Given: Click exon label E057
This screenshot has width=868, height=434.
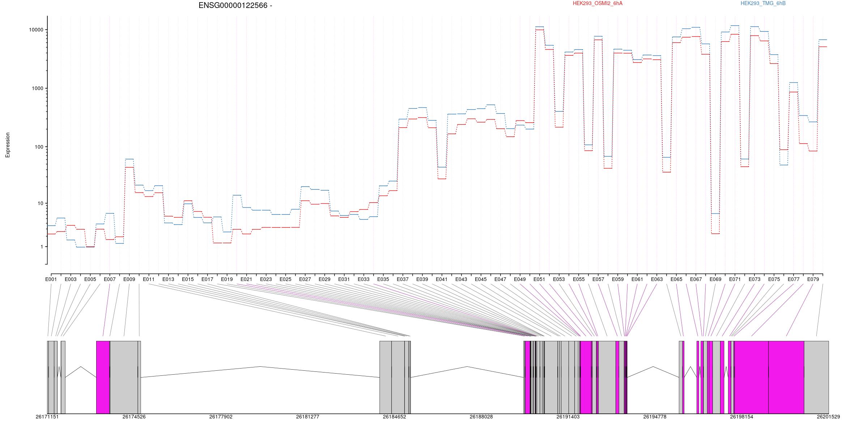Looking at the screenshot, I should [598, 279].
